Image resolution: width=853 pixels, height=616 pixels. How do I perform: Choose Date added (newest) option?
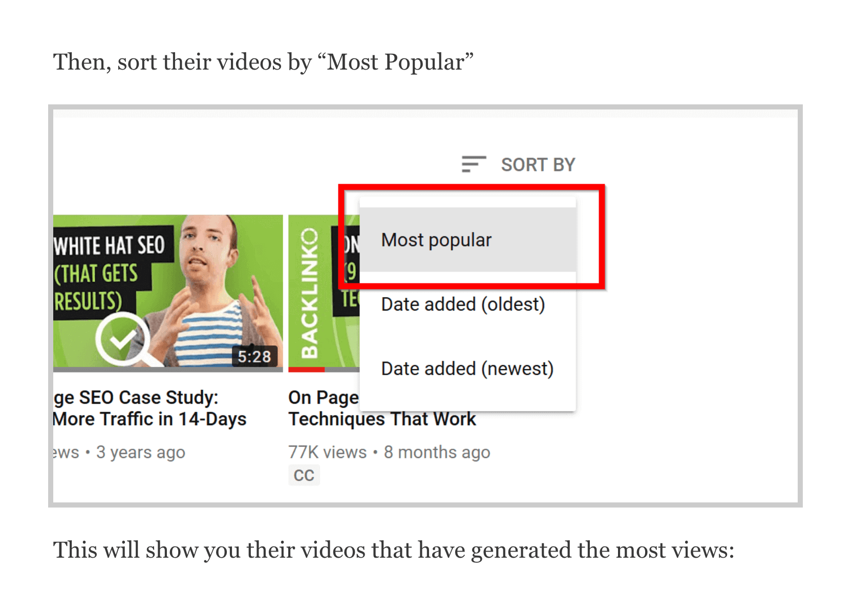tap(468, 368)
